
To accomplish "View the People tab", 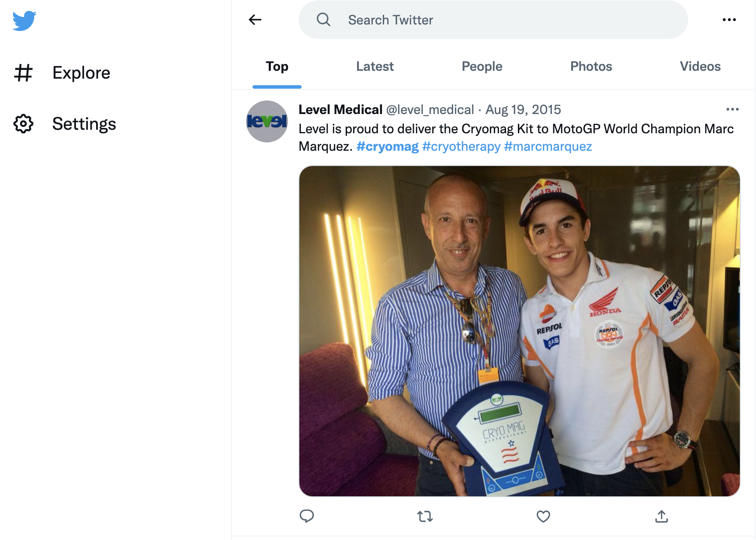I will 482,66.
